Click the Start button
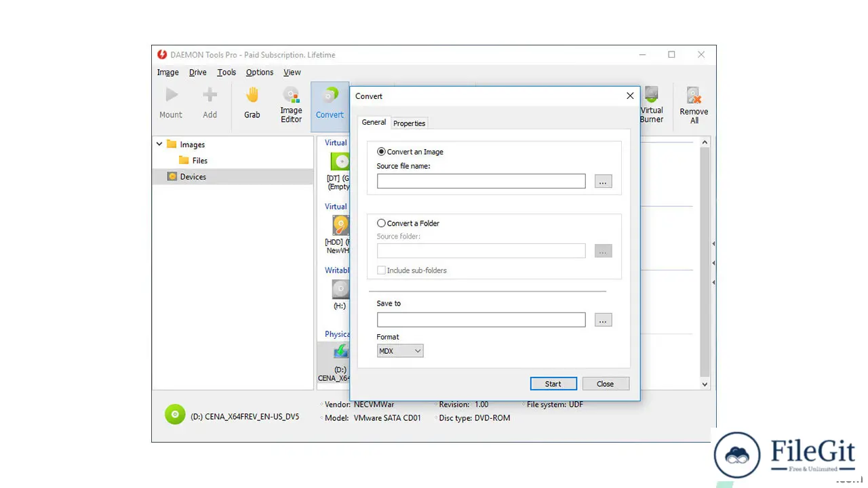This screenshot has width=868, height=488. (x=553, y=384)
